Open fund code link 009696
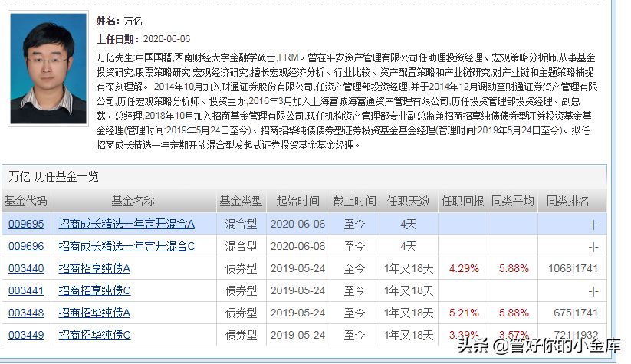This screenshot has width=631, height=364. [x=26, y=246]
